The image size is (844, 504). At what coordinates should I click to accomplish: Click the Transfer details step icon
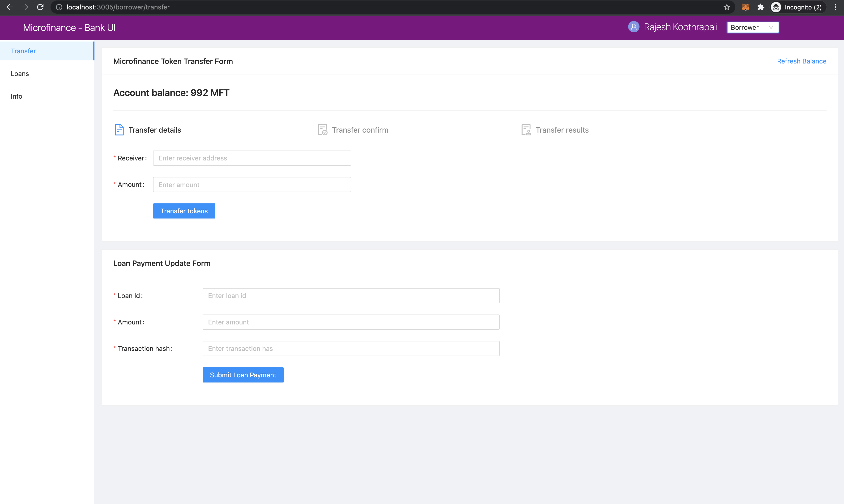coord(119,130)
